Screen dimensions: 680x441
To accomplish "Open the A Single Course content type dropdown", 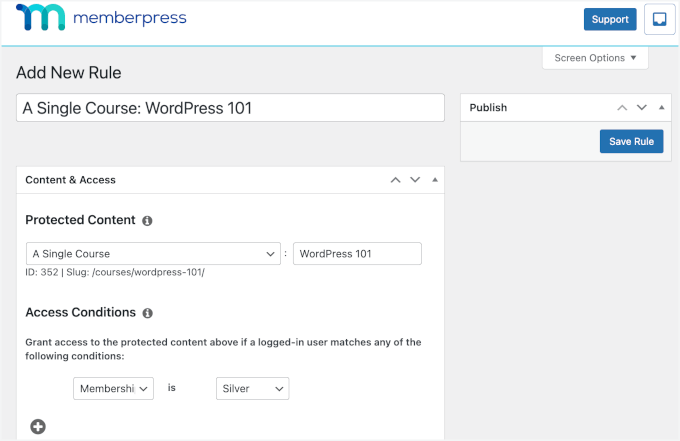I will (x=153, y=254).
